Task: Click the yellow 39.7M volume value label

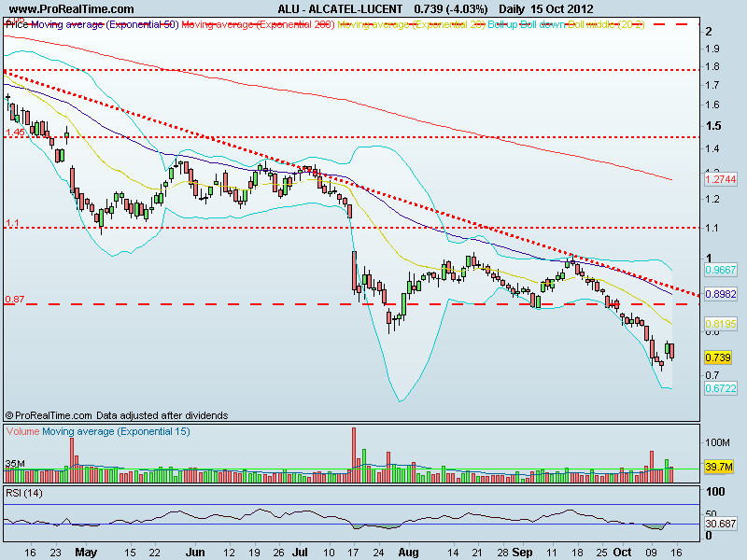Action: click(718, 467)
